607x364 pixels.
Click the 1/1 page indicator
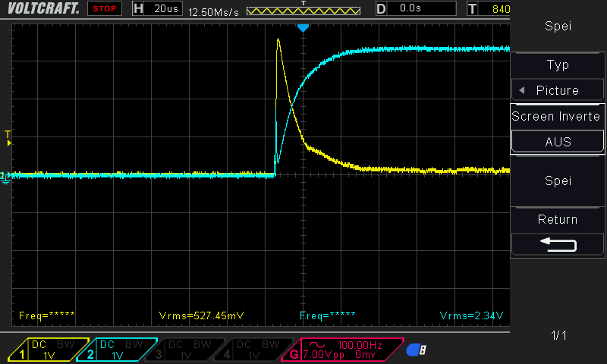558,335
